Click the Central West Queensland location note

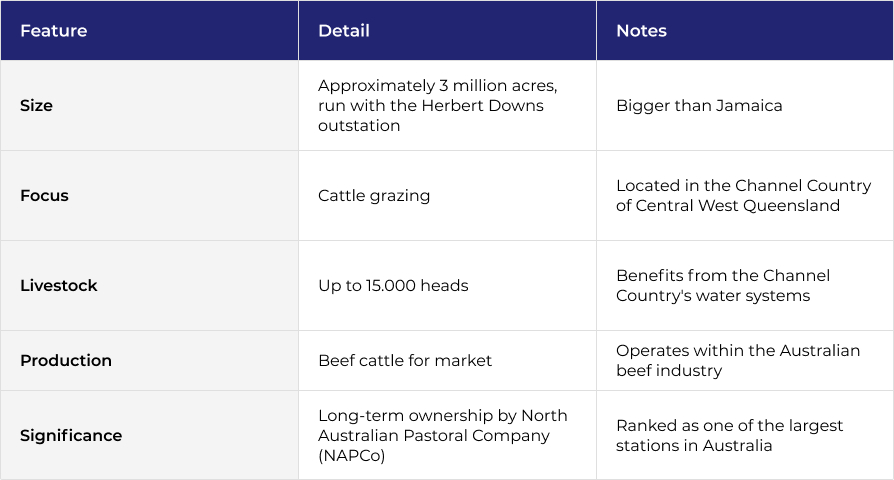point(745,196)
